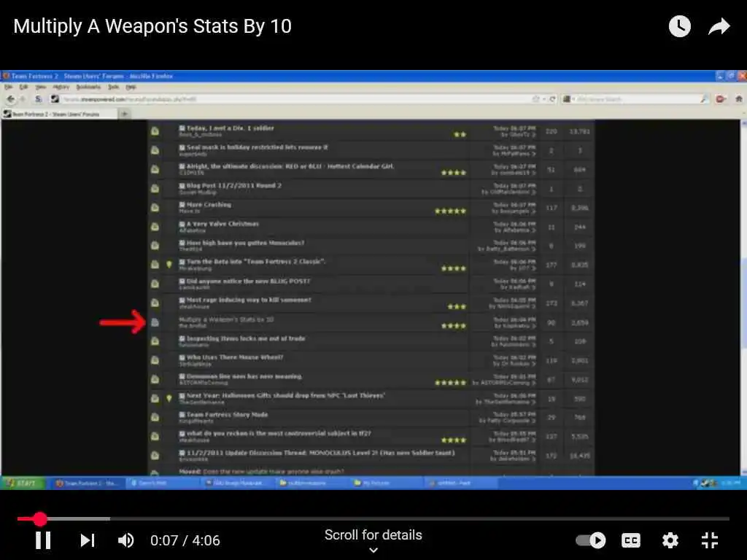Viewport: 747px width, 560px height.
Task: Tap the 0:07 / 4:06 time display
Action: 185,540
